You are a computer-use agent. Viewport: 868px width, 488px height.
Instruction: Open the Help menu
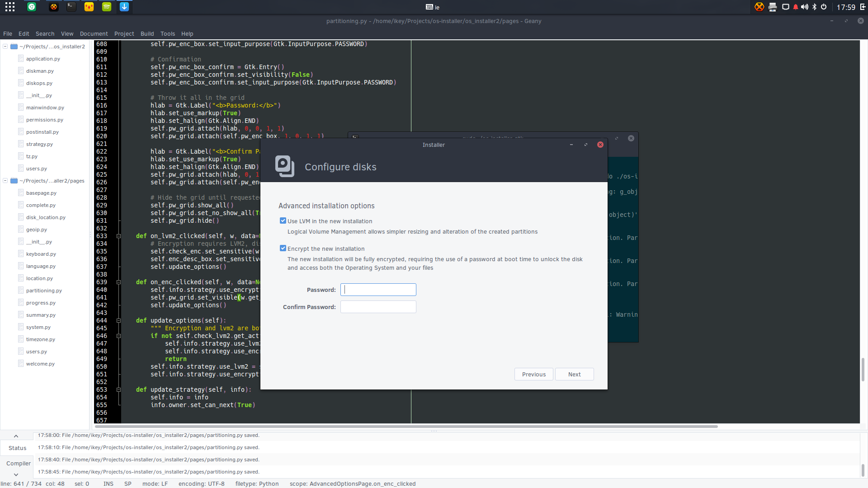187,33
